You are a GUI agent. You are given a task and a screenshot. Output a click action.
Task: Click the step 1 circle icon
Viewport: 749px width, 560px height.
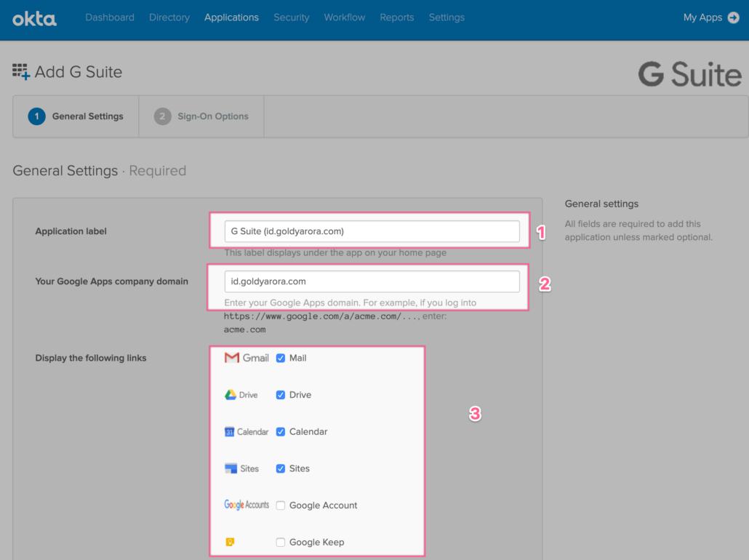point(37,116)
